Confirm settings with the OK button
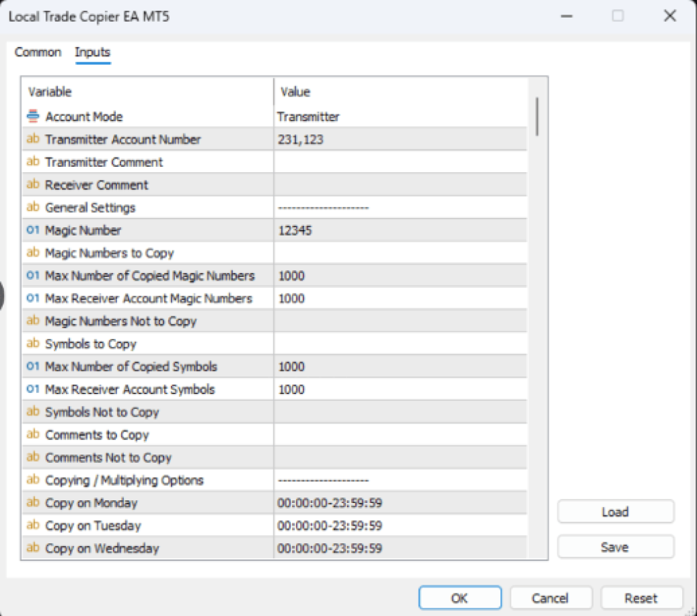Screen dimensions: 697x616 460,598
